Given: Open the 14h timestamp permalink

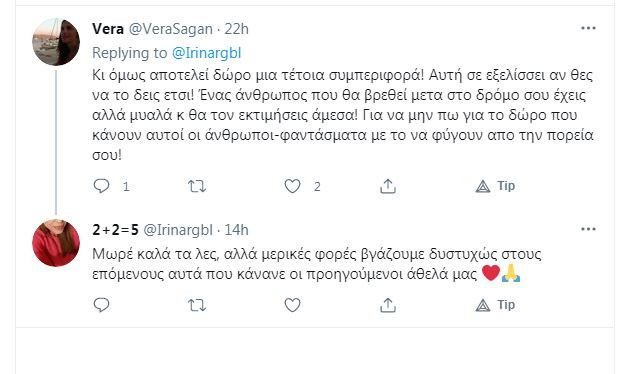Looking at the screenshot, I should point(236,230).
